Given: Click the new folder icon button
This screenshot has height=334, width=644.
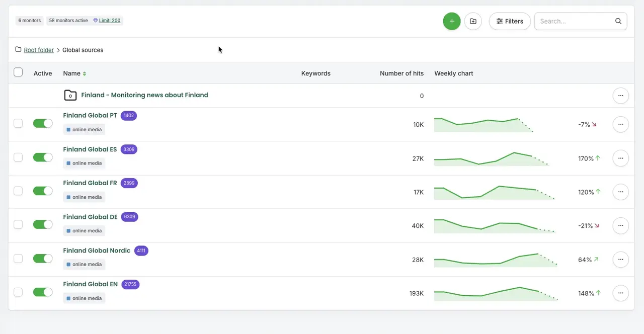Looking at the screenshot, I should (473, 21).
